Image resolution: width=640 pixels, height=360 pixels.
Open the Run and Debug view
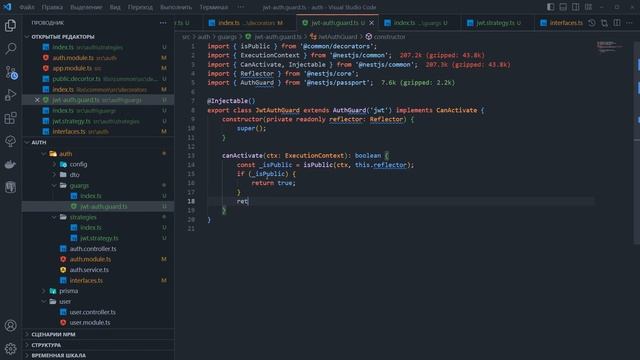tap(11, 95)
